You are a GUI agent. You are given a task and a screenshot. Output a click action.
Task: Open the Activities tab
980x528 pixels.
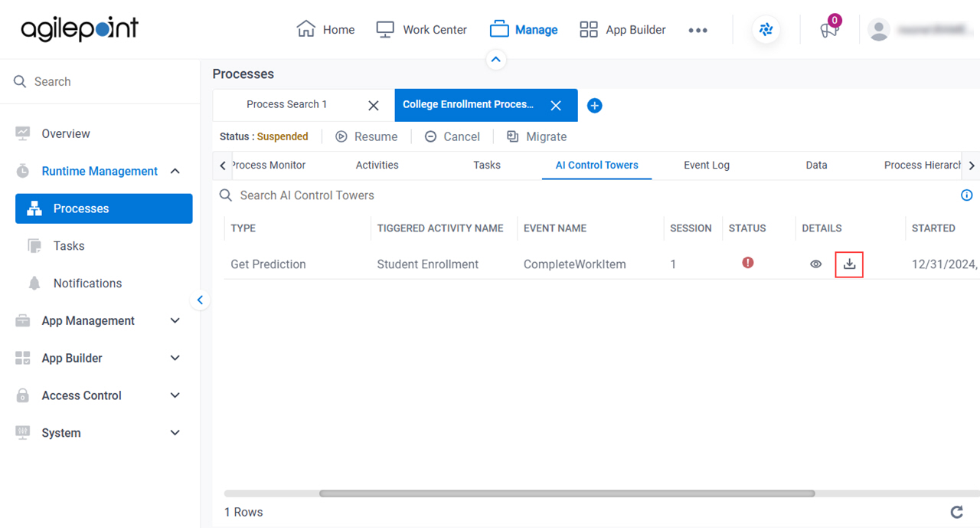click(x=377, y=165)
